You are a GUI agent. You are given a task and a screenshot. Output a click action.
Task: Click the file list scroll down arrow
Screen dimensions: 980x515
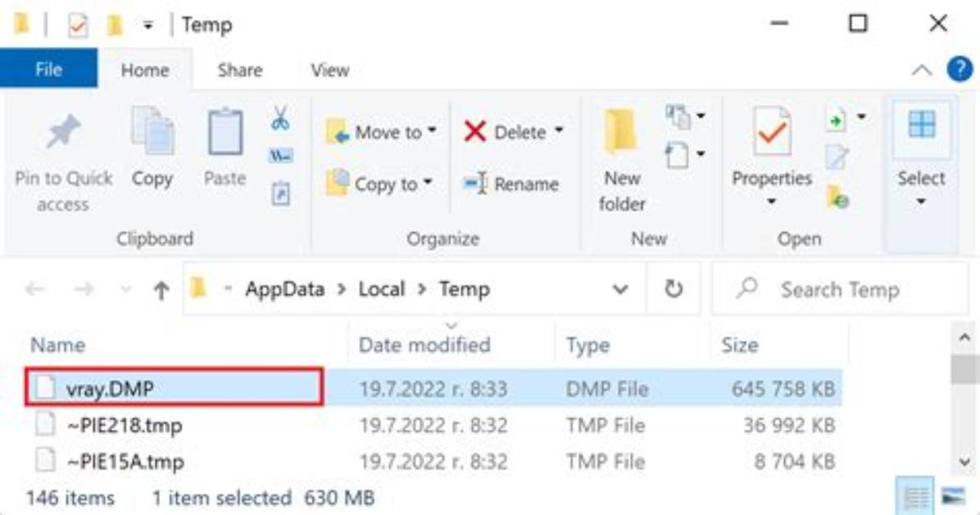coord(964,463)
